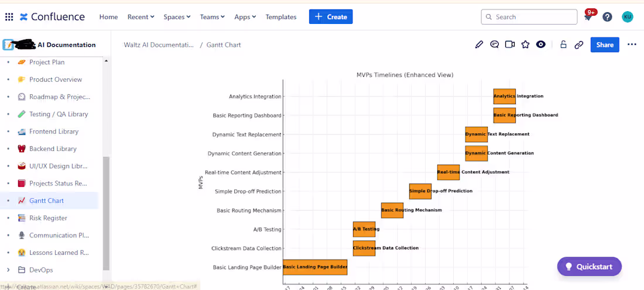The width and height of the screenshot is (644, 290).
Task: Go to the Home menu
Action: click(x=108, y=17)
